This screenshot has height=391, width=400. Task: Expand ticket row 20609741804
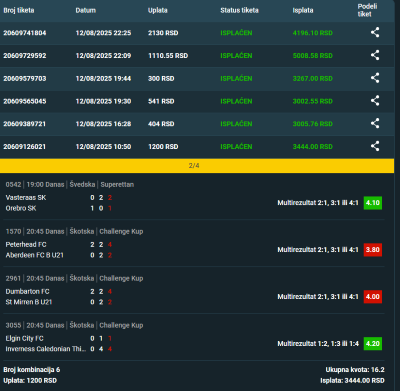[197, 33]
